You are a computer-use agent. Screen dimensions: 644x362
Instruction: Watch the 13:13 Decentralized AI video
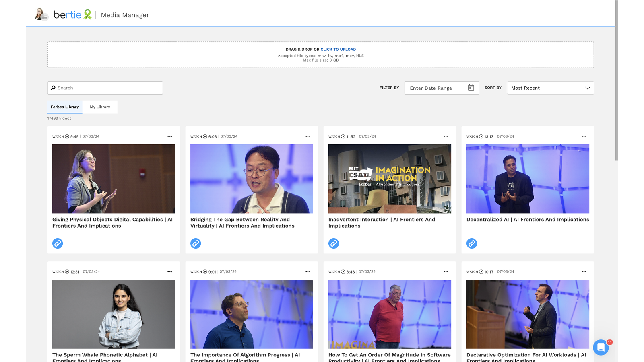(480, 136)
